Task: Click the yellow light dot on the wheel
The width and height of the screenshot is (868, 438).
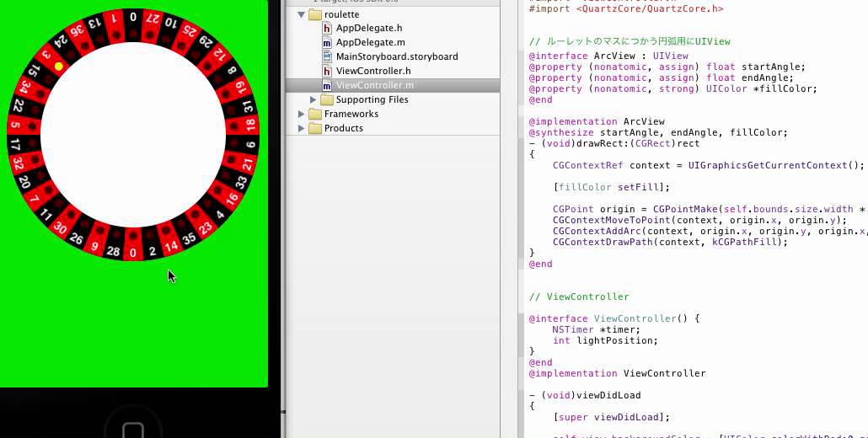Action: click(x=59, y=67)
